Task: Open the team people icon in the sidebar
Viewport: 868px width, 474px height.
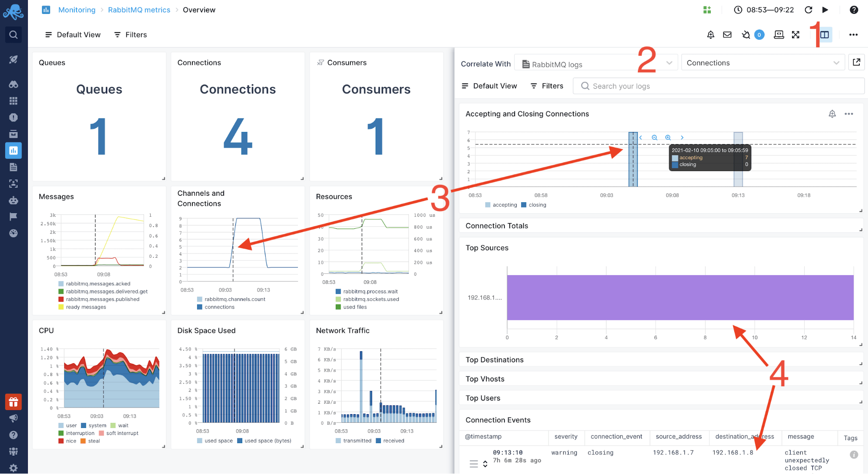Action: (x=13, y=451)
